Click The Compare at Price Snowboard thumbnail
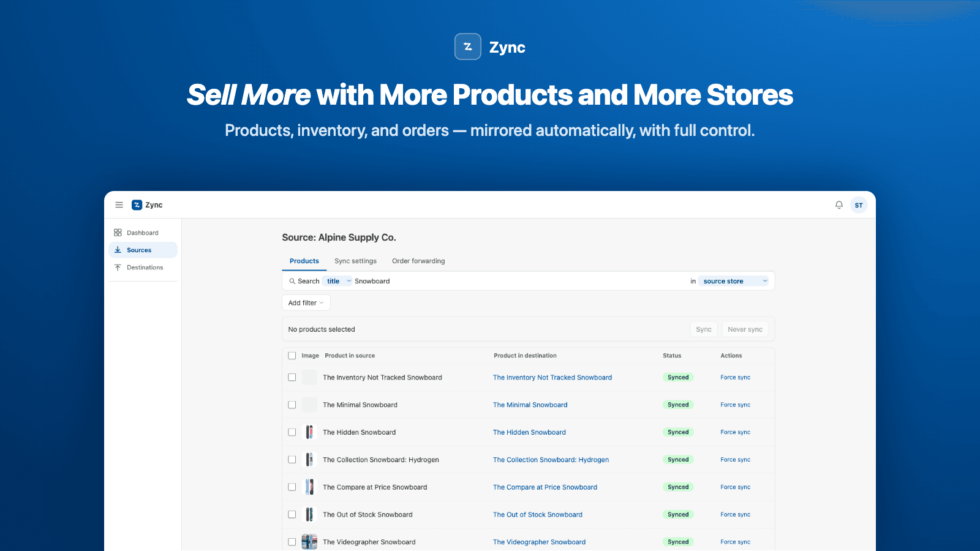The height and width of the screenshot is (551, 980). coord(309,487)
